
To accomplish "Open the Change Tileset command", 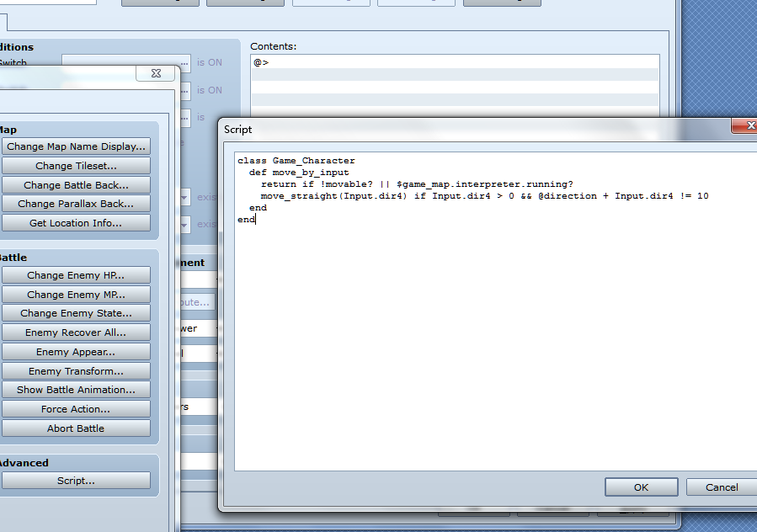I will [x=76, y=166].
